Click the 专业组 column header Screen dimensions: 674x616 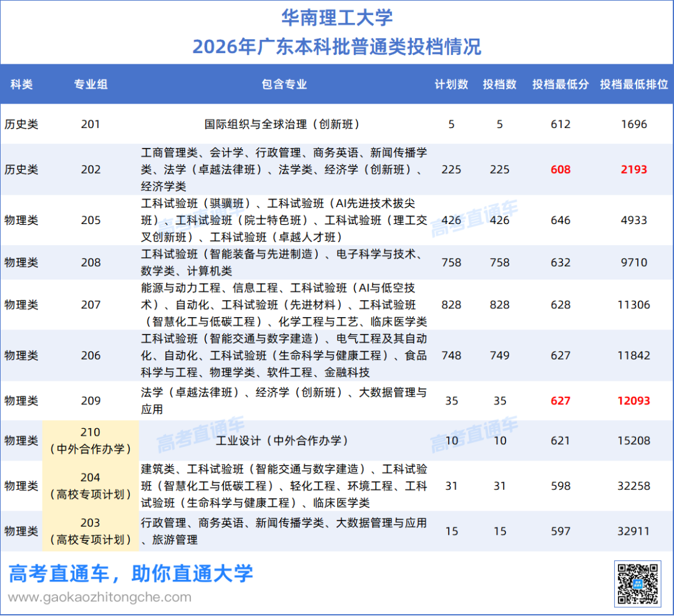click(x=90, y=84)
